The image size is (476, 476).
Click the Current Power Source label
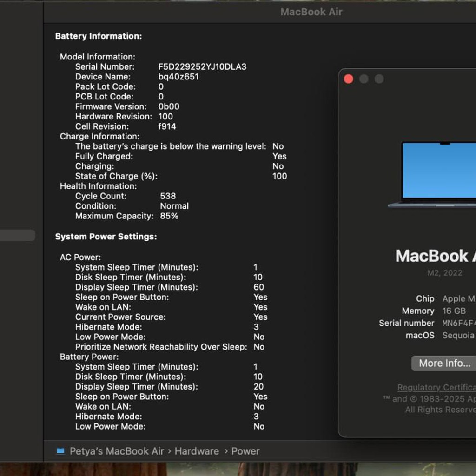pos(120,317)
